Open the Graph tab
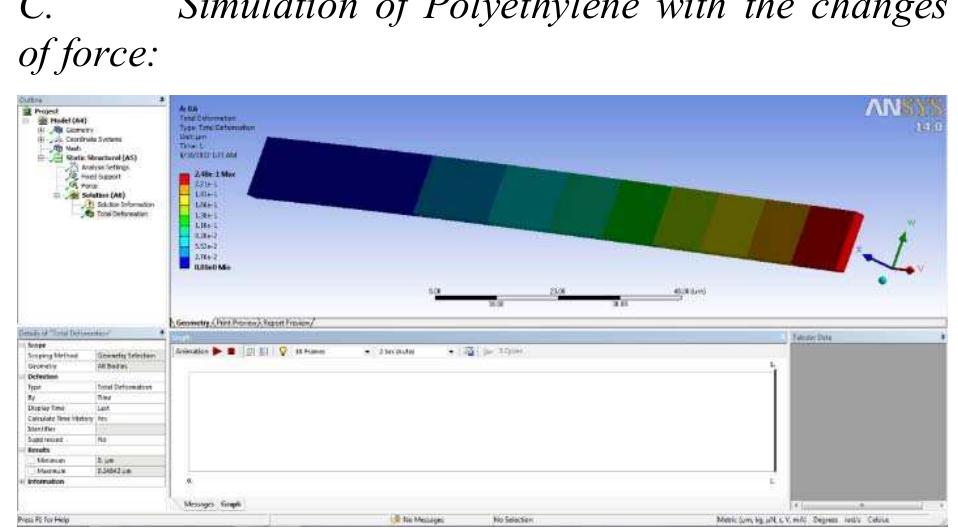The image size is (958, 528). coord(230,505)
